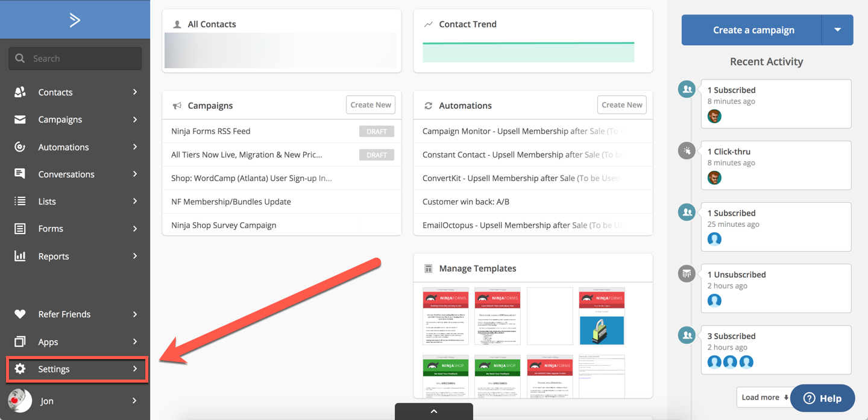
Task: Click the Conversations chat bubble icon
Action: click(20, 174)
